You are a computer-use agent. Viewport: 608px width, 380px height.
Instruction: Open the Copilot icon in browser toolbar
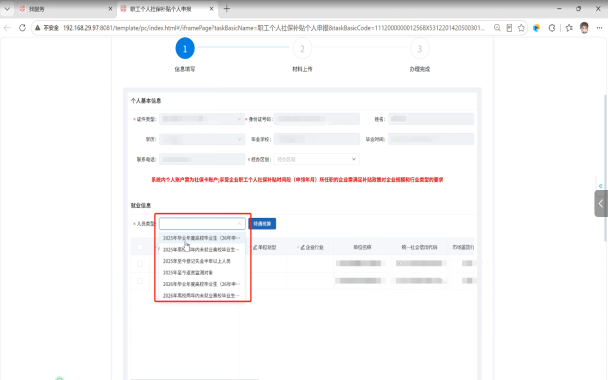click(537, 28)
